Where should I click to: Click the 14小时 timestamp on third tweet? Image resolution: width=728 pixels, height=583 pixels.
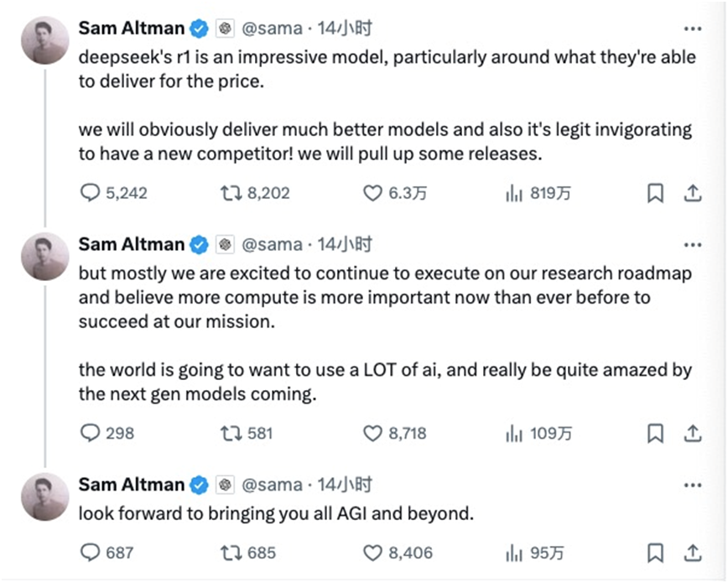click(344, 485)
